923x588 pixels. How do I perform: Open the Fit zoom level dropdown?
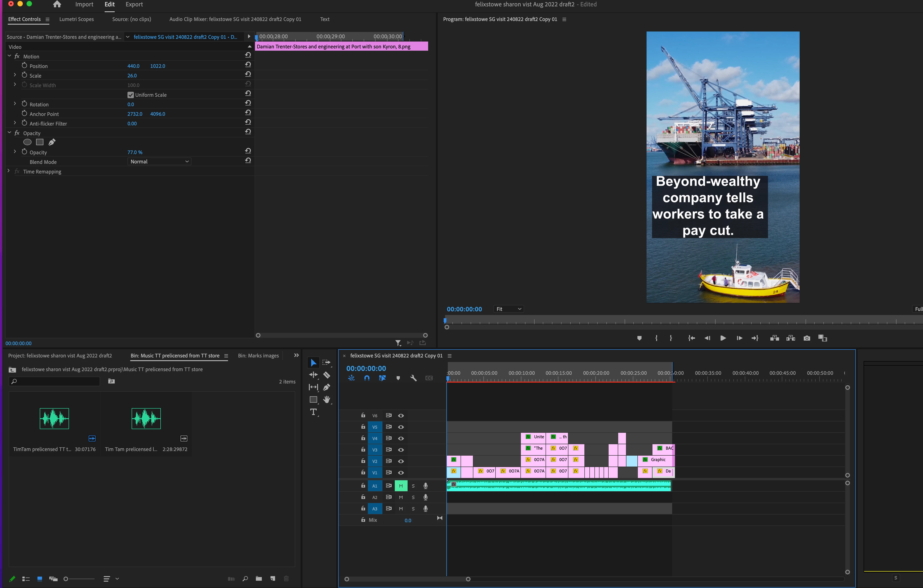click(509, 309)
